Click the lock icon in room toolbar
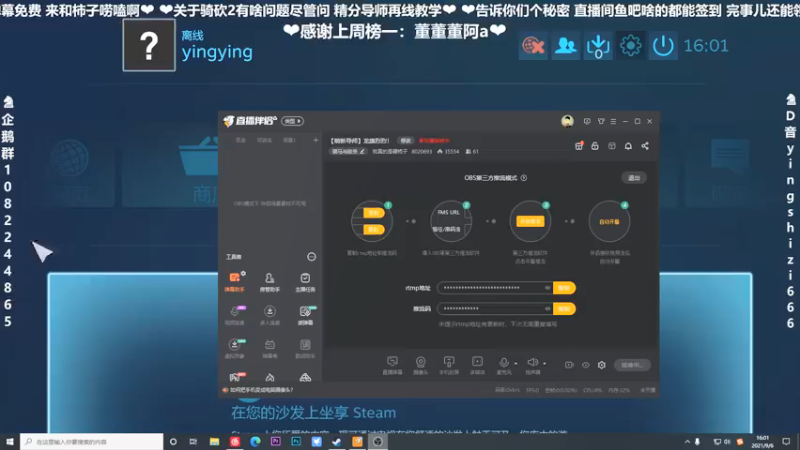The height and width of the screenshot is (450, 800). click(x=595, y=146)
